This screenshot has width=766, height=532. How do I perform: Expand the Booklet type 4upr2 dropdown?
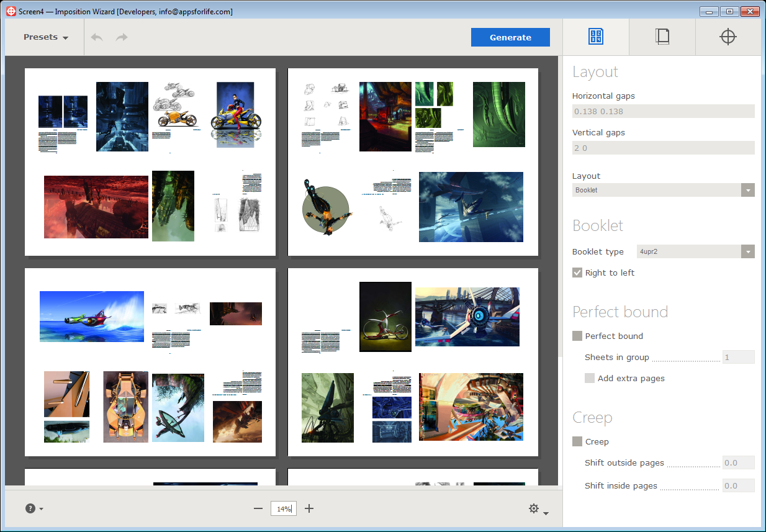tap(695, 251)
